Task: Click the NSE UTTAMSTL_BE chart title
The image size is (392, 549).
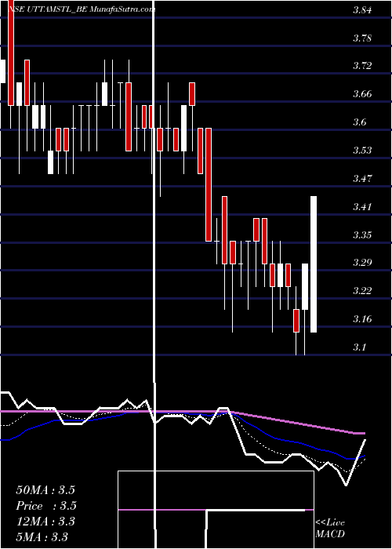Action: (x=82, y=9)
